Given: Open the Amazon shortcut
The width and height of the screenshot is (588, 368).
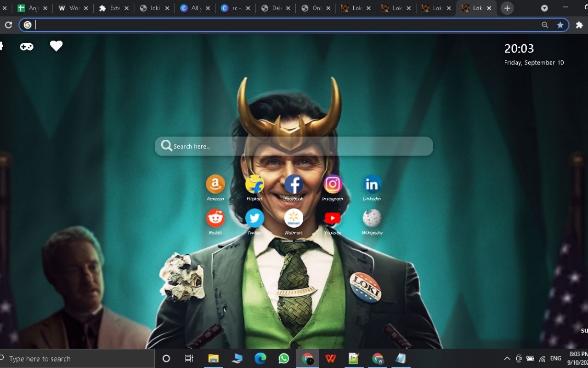Looking at the screenshot, I should pos(215,184).
